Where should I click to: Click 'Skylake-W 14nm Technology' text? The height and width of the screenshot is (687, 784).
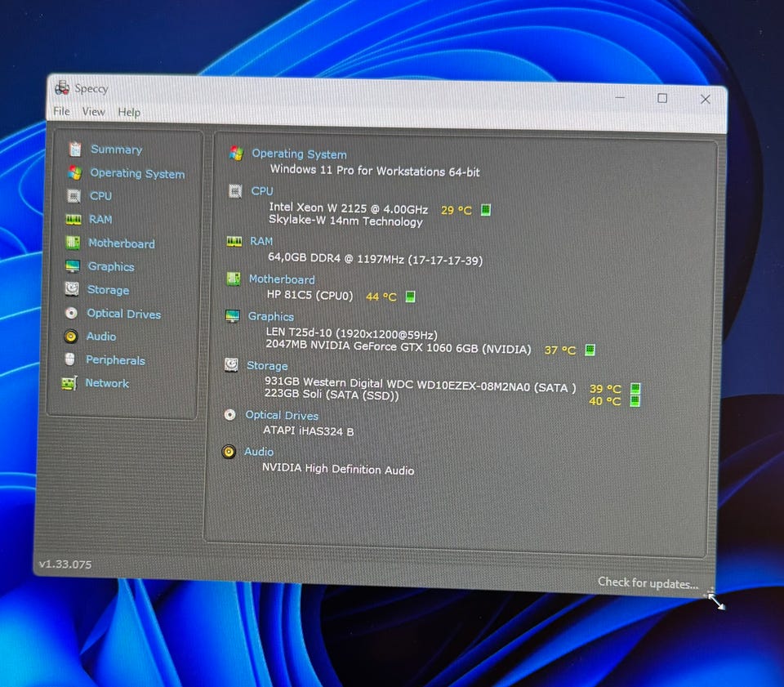(345, 221)
